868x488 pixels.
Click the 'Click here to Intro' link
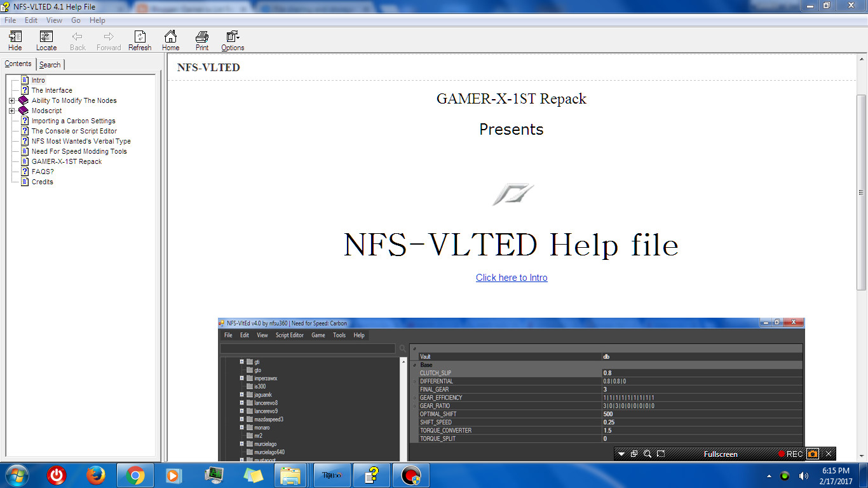(x=512, y=278)
